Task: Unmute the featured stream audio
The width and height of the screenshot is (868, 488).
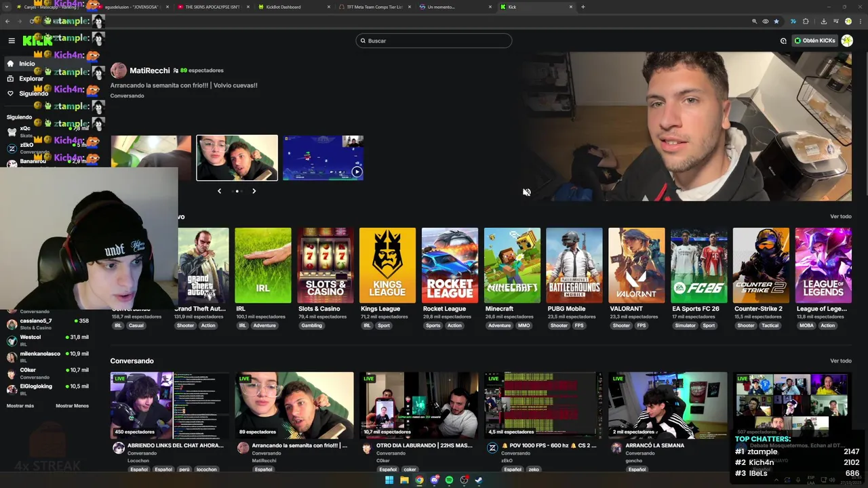Action: pyautogui.click(x=527, y=192)
